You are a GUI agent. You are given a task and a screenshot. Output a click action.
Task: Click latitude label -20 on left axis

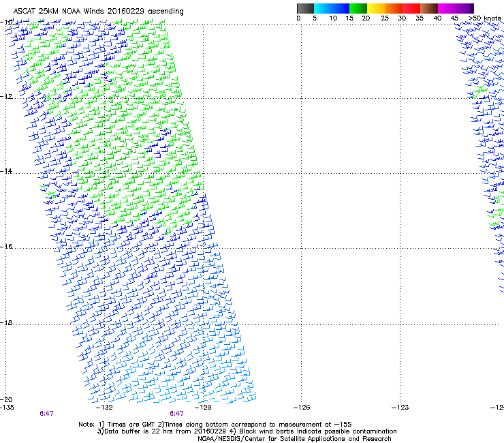6,399
